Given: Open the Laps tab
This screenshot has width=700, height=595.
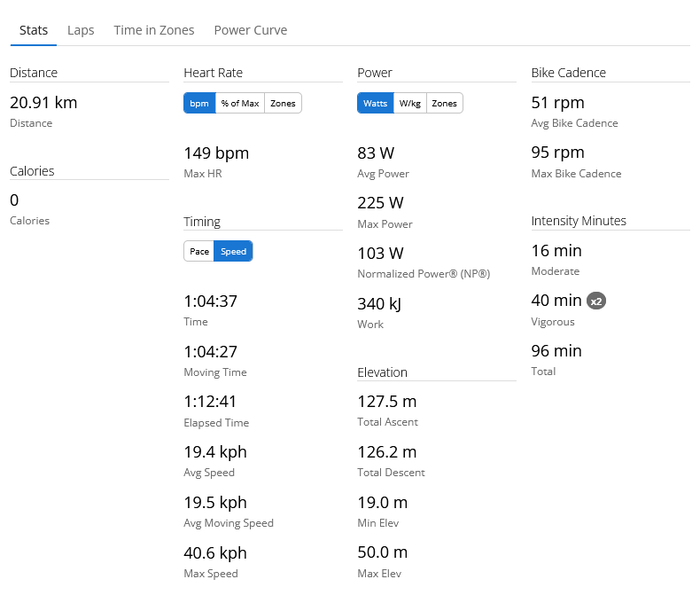Looking at the screenshot, I should 81,30.
